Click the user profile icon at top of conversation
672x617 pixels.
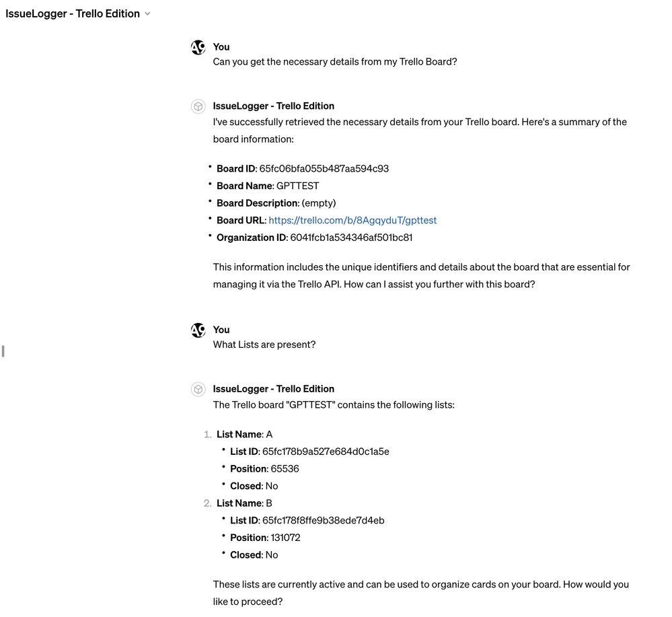point(198,47)
